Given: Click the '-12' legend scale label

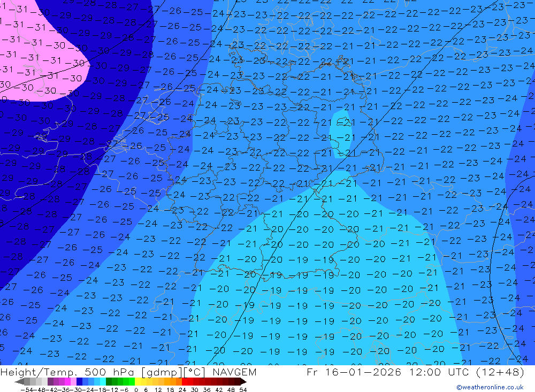Looking at the screenshot, I should [x=112, y=390].
